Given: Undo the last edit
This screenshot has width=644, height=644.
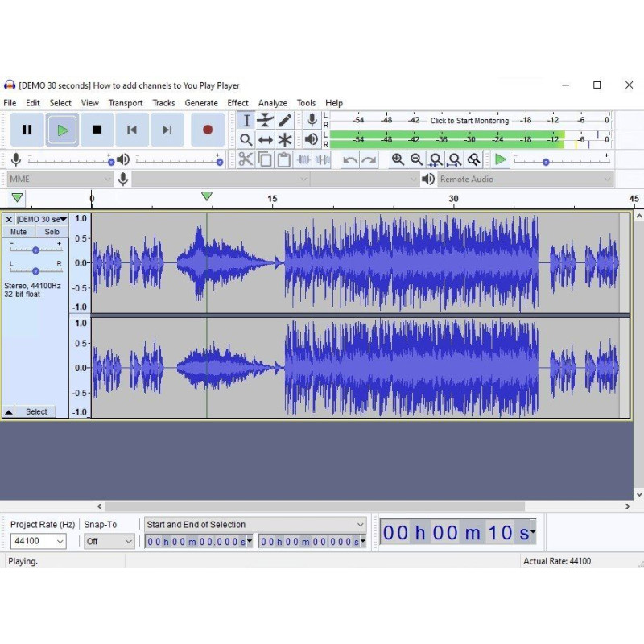Looking at the screenshot, I should click(350, 159).
